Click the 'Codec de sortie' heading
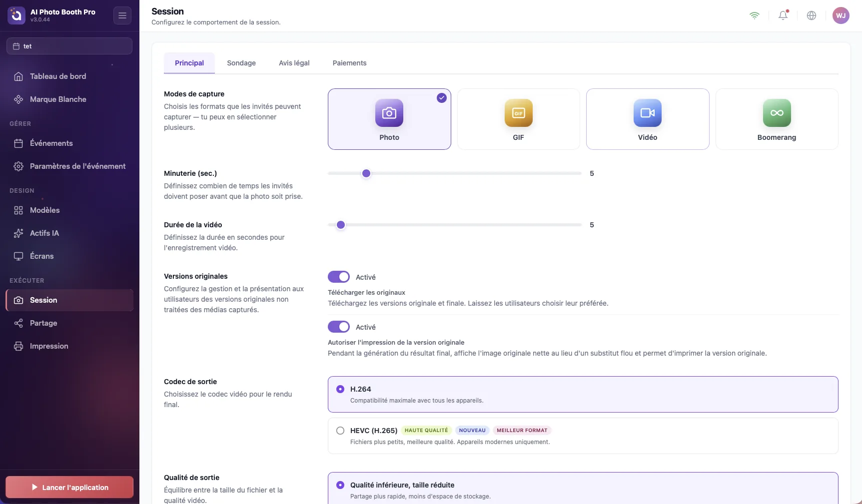The width and height of the screenshot is (862, 504). point(190,382)
